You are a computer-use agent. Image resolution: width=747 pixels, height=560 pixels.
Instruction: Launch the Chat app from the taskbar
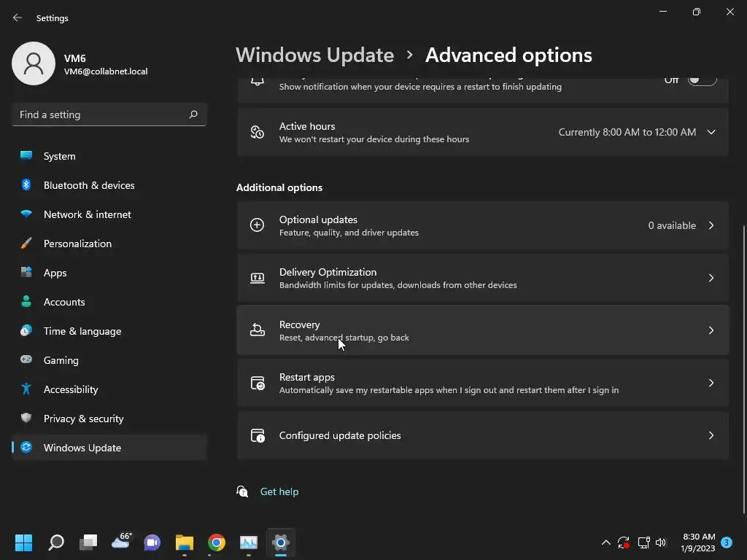152,542
